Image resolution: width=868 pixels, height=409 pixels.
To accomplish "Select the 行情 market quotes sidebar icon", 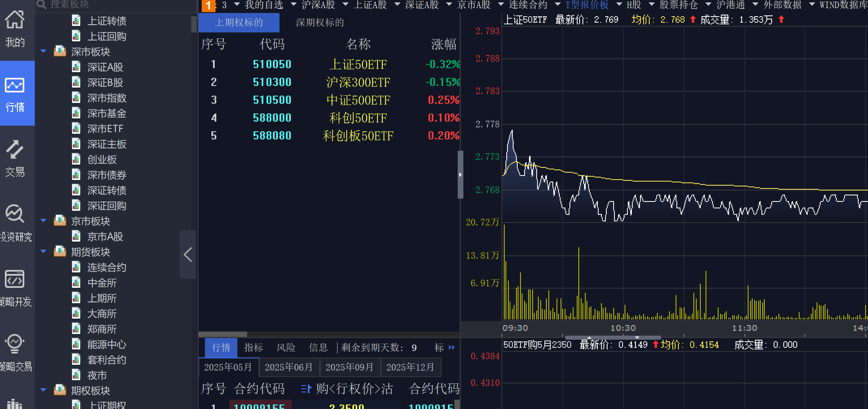I will [15, 94].
